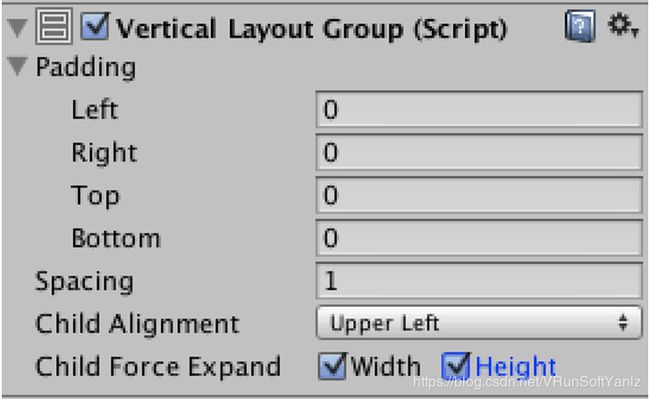Click the Vertical Layout Group script icon

(54, 27)
